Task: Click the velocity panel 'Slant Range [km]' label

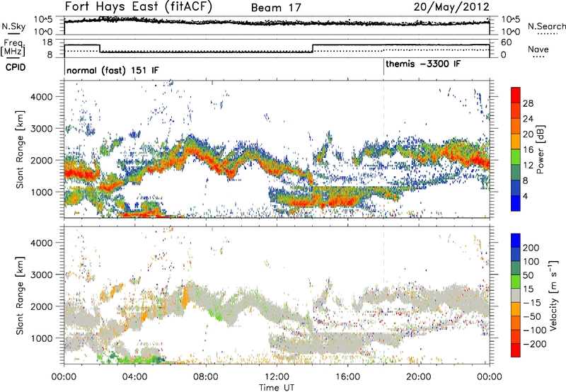Action: [x=20, y=295]
